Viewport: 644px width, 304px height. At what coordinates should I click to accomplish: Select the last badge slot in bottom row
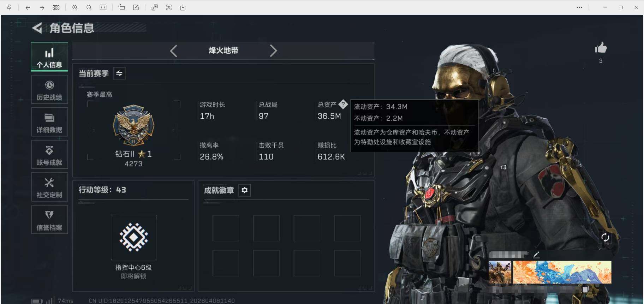[x=347, y=263]
